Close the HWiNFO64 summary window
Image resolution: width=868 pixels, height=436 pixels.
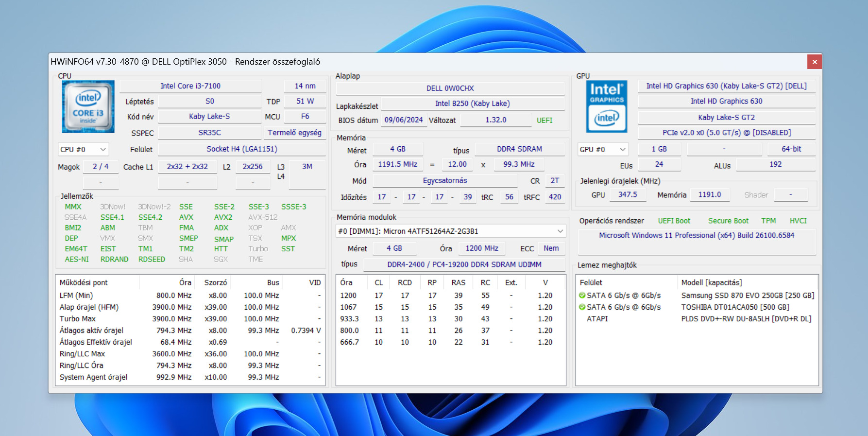(x=815, y=62)
